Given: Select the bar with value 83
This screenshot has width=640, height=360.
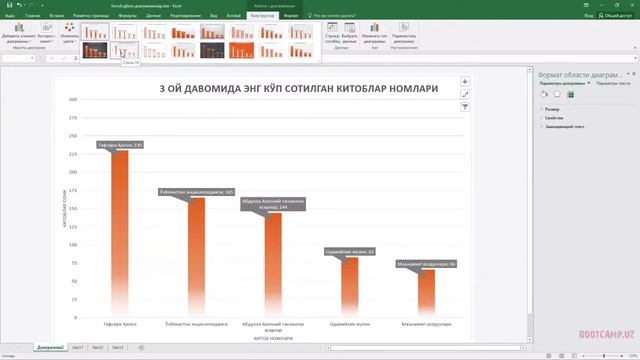Looking at the screenshot, I should (x=350, y=287).
